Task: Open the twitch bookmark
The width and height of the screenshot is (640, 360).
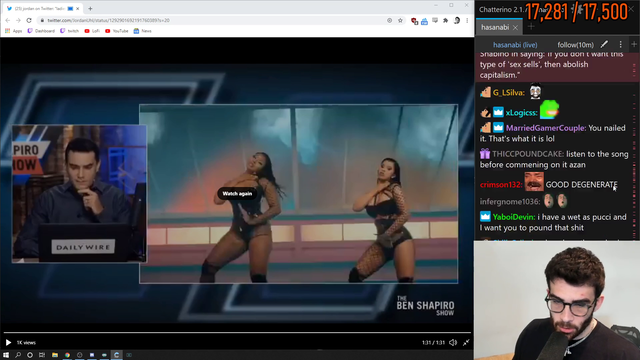Action: pyautogui.click(x=69, y=31)
